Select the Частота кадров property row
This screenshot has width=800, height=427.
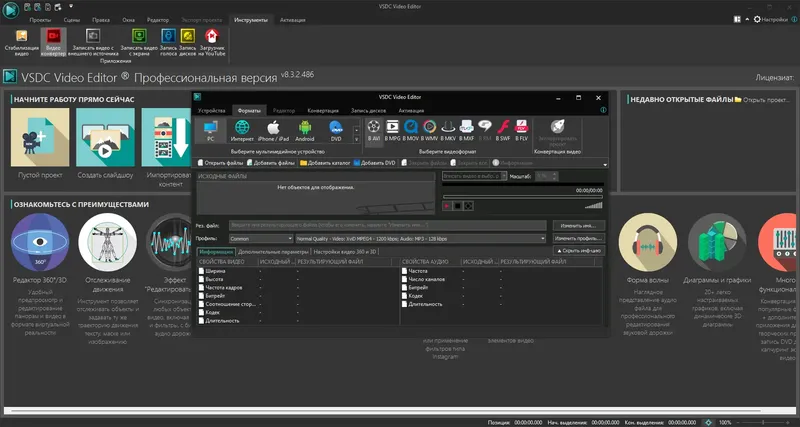(298, 288)
